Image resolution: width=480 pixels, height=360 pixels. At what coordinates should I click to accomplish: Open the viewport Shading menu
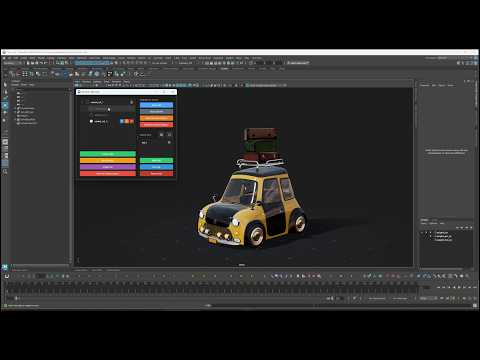(86, 81)
